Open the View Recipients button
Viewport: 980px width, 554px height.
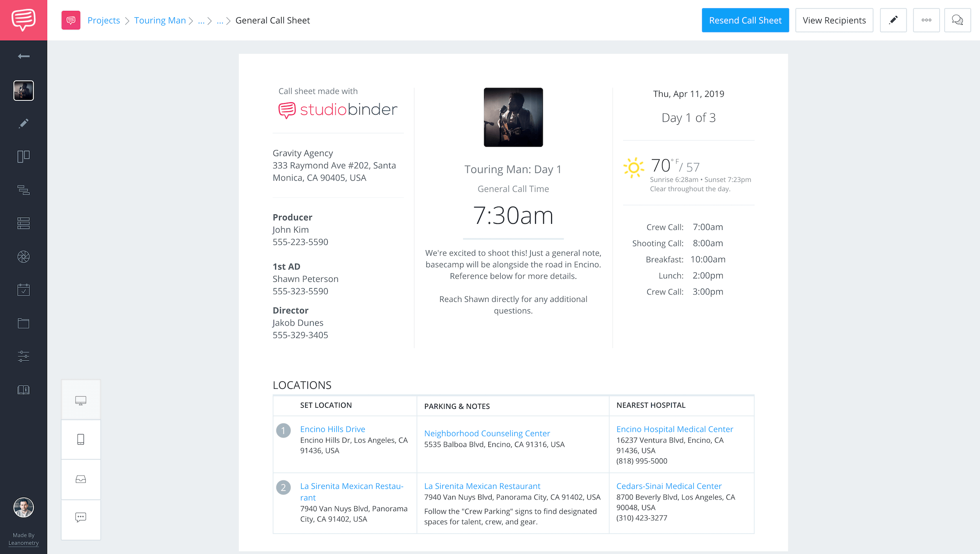834,20
